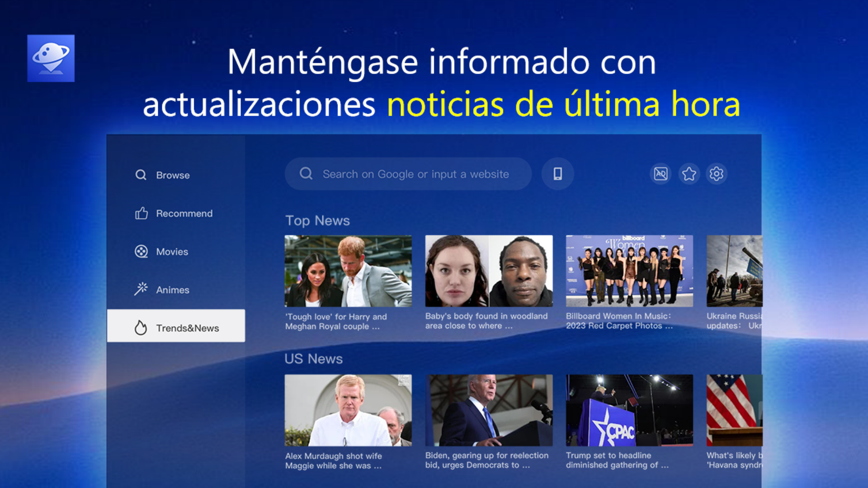Viewport: 868px width, 488px height.
Task: Open settings with the gear icon
Action: coord(716,174)
